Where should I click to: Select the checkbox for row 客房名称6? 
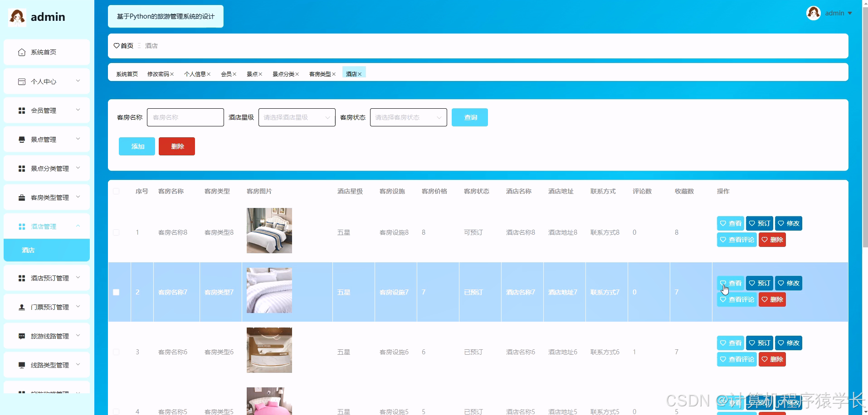pos(116,352)
